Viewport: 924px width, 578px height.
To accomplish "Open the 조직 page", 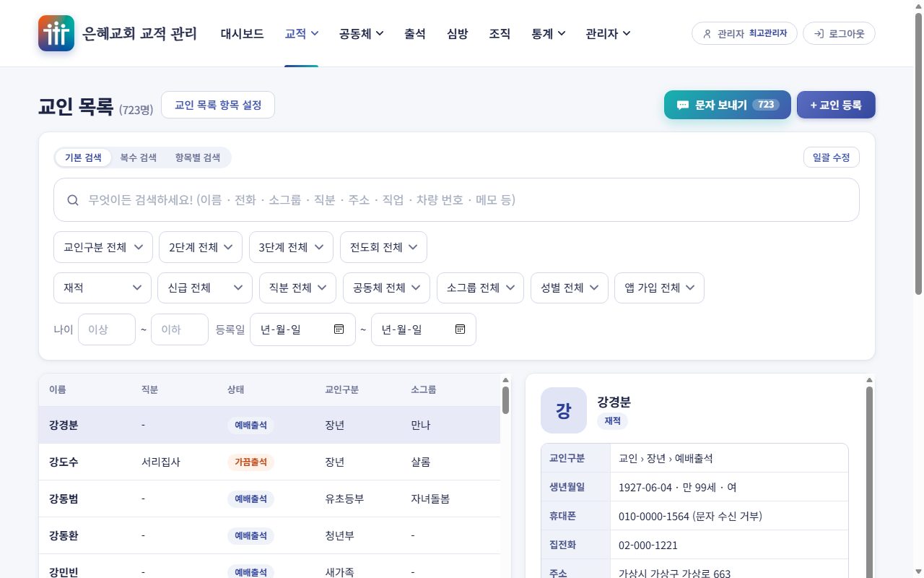I will [x=500, y=33].
